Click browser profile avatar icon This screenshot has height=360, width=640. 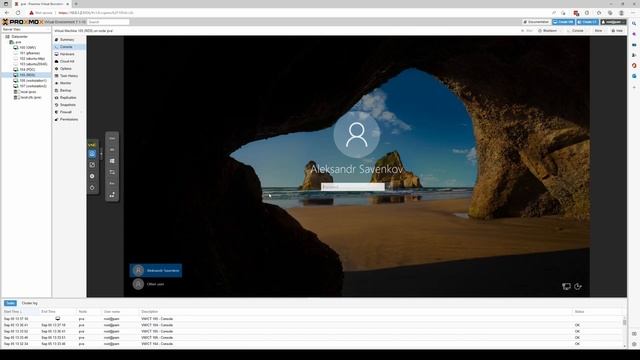(621, 13)
